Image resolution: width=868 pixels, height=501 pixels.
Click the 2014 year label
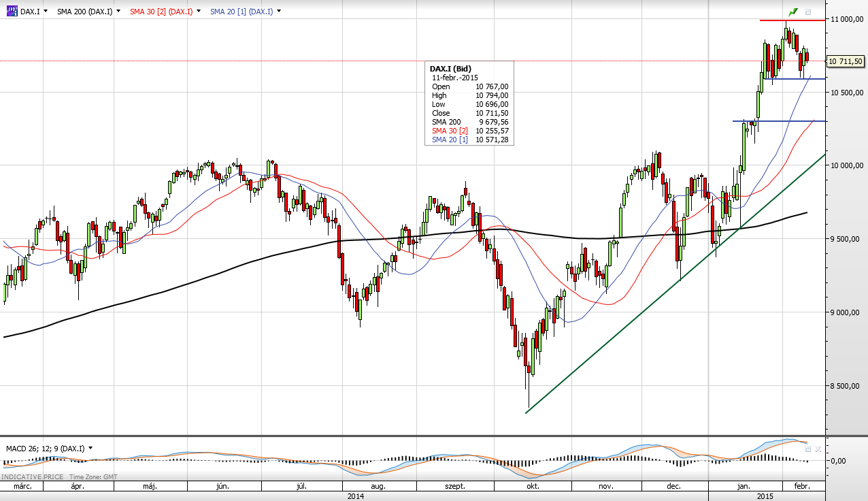tap(355, 496)
